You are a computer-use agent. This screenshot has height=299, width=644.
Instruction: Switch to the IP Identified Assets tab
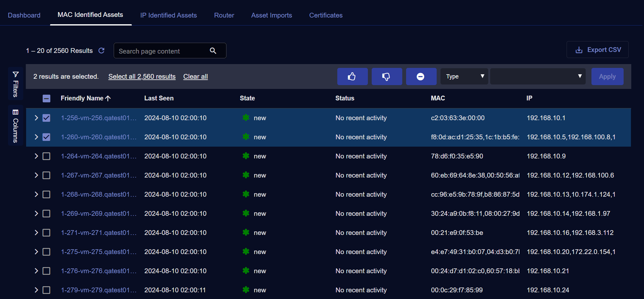(x=168, y=15)
